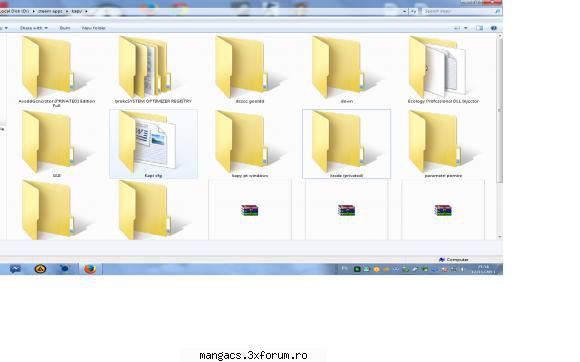The height and width of the screenshot is (362, 580).
Task: Click the scrollbar up arrow
Action: [x=500, y=37]
